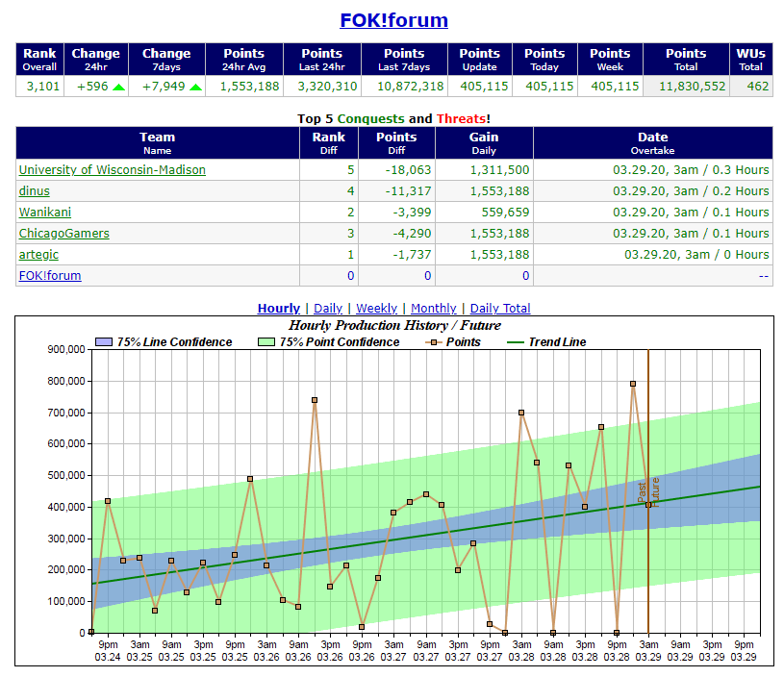Switch to the Daily chart view
This screenshot has width=784, height=677.
(328, 308)
